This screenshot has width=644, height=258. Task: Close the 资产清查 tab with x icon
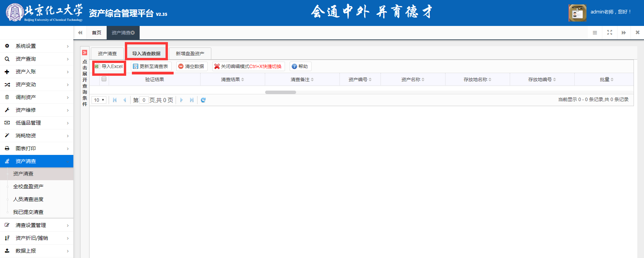coord(133,33)
